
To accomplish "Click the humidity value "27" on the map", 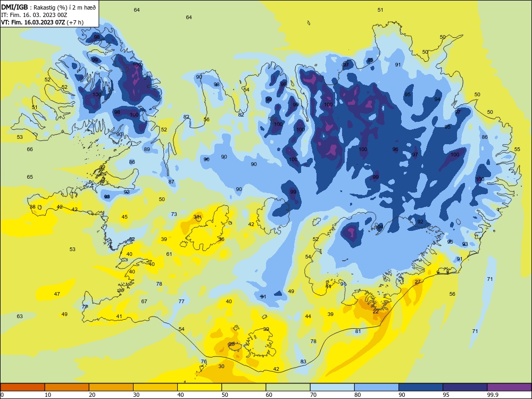I will [418, 281].
